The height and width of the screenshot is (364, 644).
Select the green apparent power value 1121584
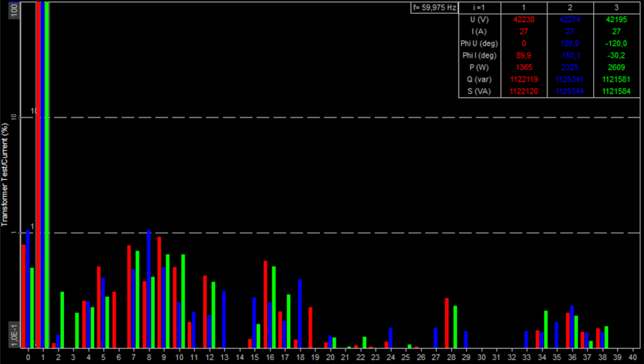[x=616, y=91]
